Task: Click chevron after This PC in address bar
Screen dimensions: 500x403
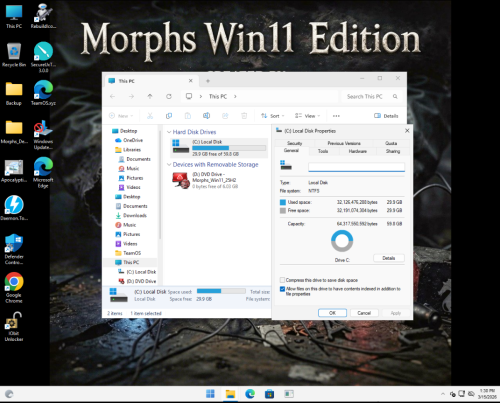Action: 235,96
